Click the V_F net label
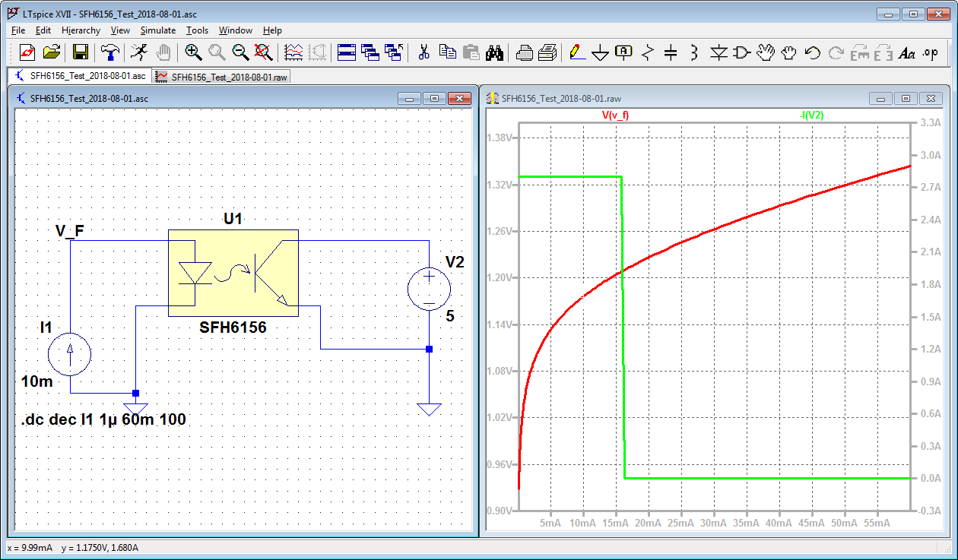The height and width of the screenshot is (560, 958). pos(70,230)
